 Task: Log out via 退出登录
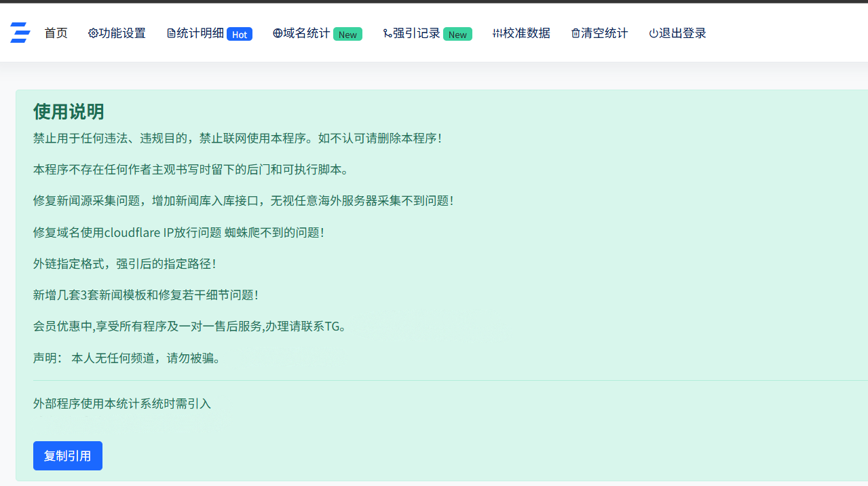click(683, 33)
